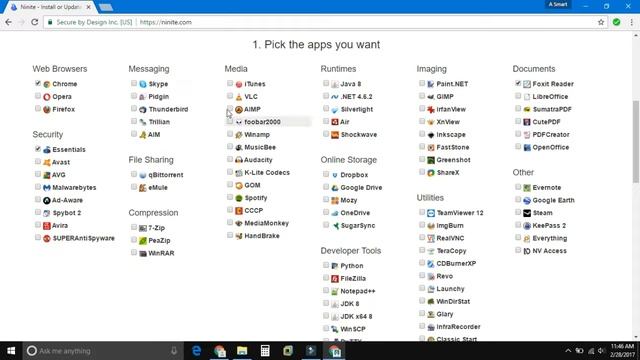Enable the Paint.NET checkbox
Viewport: 640px width, 360px height.
[x=422, y=83]
